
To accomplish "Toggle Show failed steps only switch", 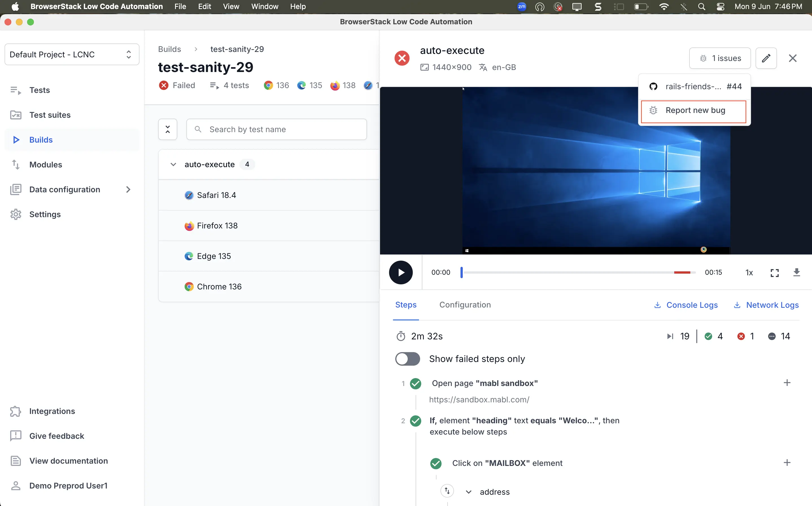I will [x=407, y=359].
